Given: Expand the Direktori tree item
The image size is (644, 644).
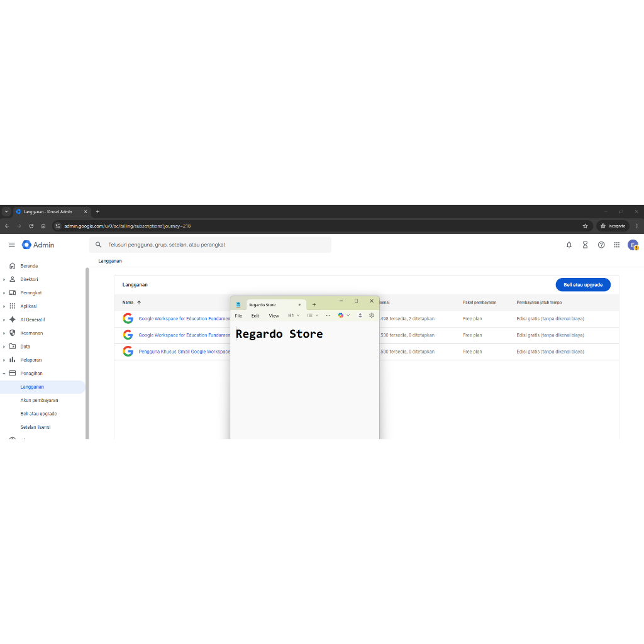Looking at the screenshot, I should click(4, 279).
